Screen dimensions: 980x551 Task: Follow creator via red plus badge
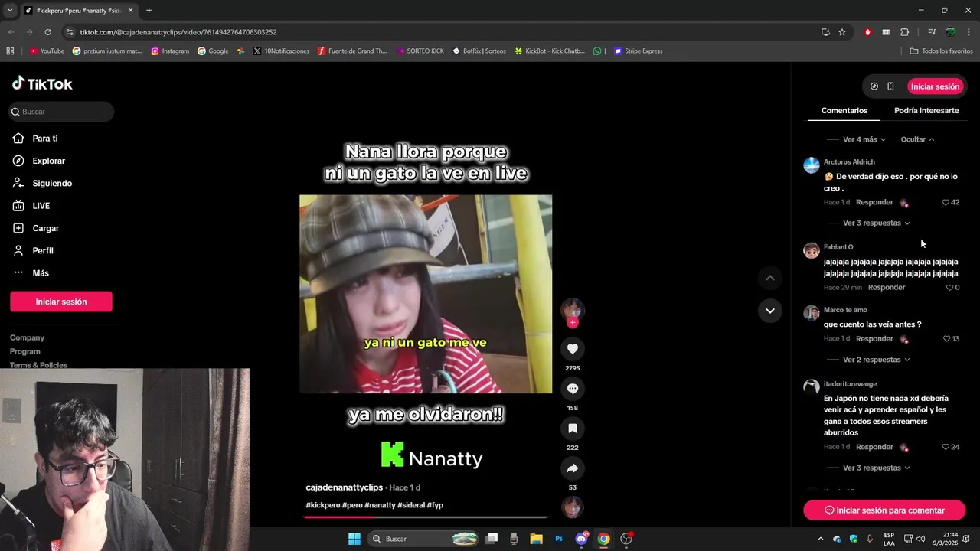[573, 322]
